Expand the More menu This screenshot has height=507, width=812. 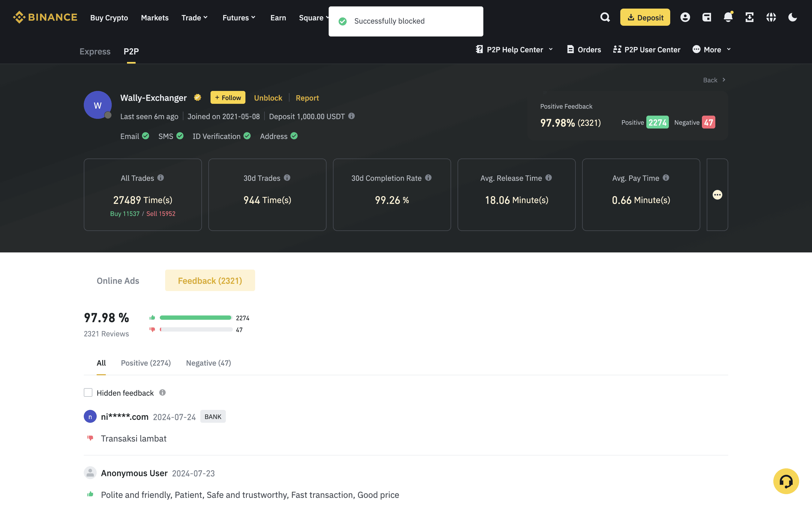[x=712, y=50]
